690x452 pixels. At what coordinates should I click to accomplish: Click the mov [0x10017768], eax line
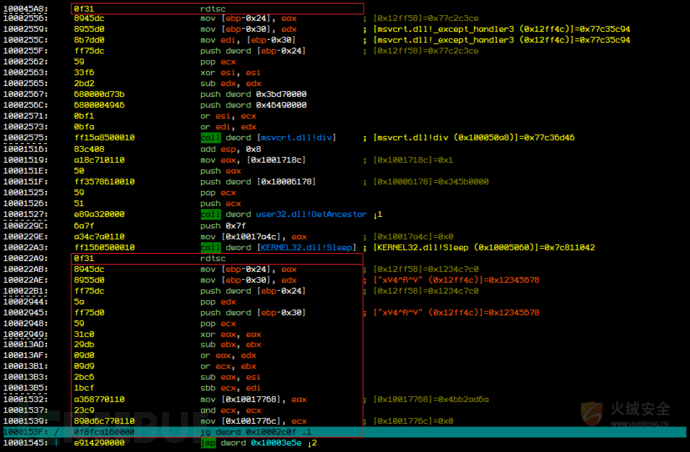155,399
